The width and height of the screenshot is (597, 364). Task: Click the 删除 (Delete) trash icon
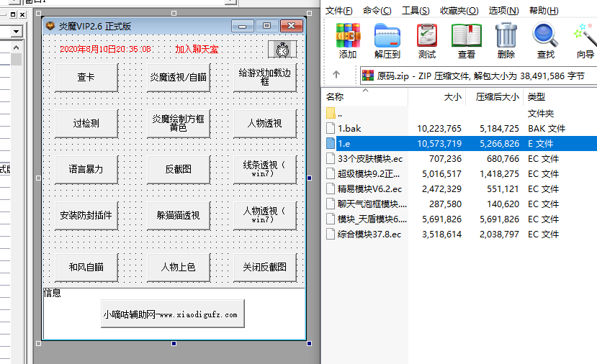(506, 35)
